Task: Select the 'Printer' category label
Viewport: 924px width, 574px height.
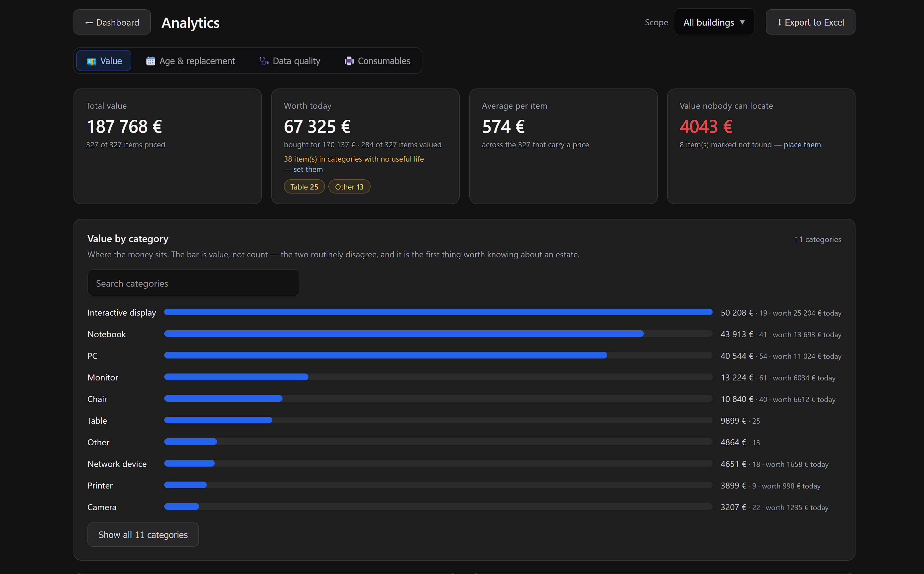Action: pos(100,486)
